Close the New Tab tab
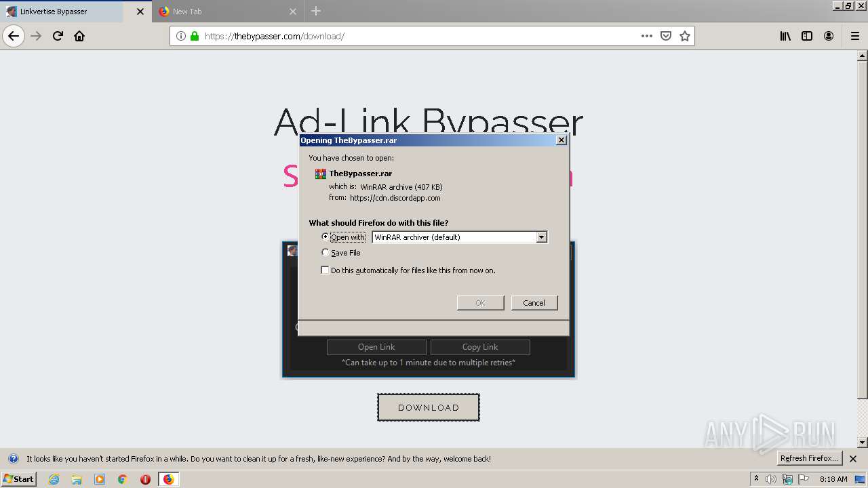The image size is (868, 488). pos(293,12)
